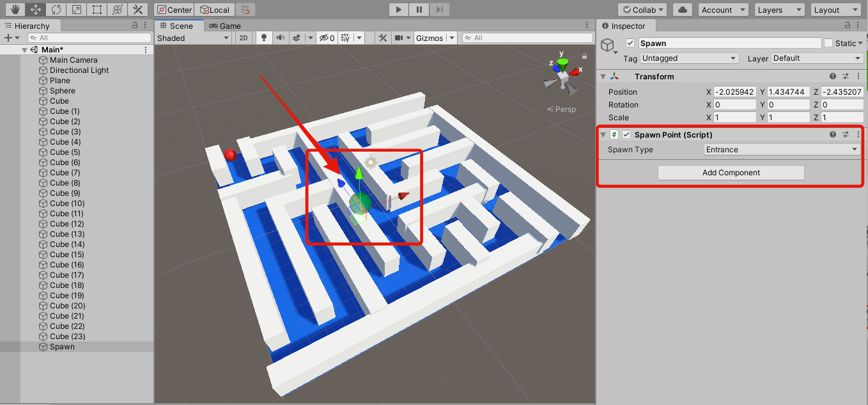This screenshot has width=868, height=405.
Task: Select the Rect tool
Action: [97, 10]
